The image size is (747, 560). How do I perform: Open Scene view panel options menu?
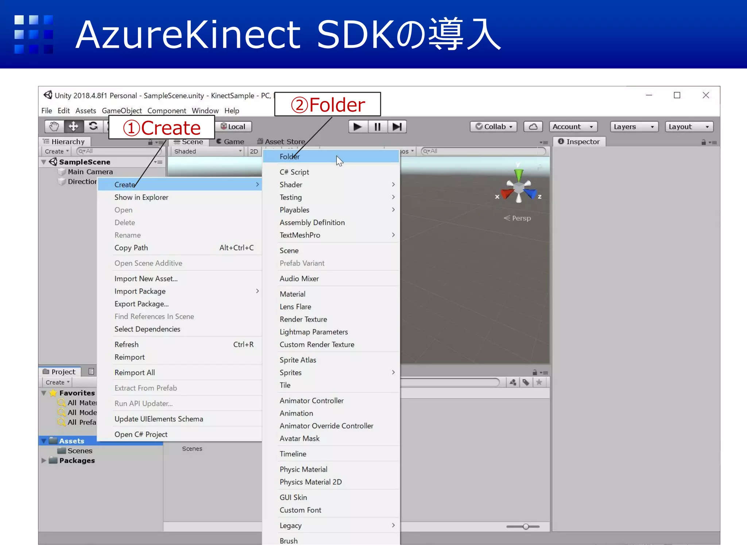(x=544, y=143)
